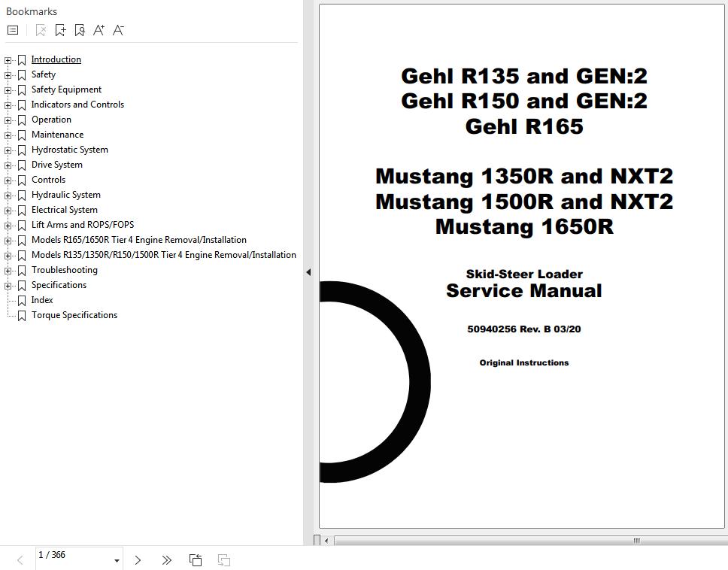This screenshot has width=728, height=570.
Task: Open the Lift Arms and ROPS/FOPS bookmark
Action: (83, 225)
